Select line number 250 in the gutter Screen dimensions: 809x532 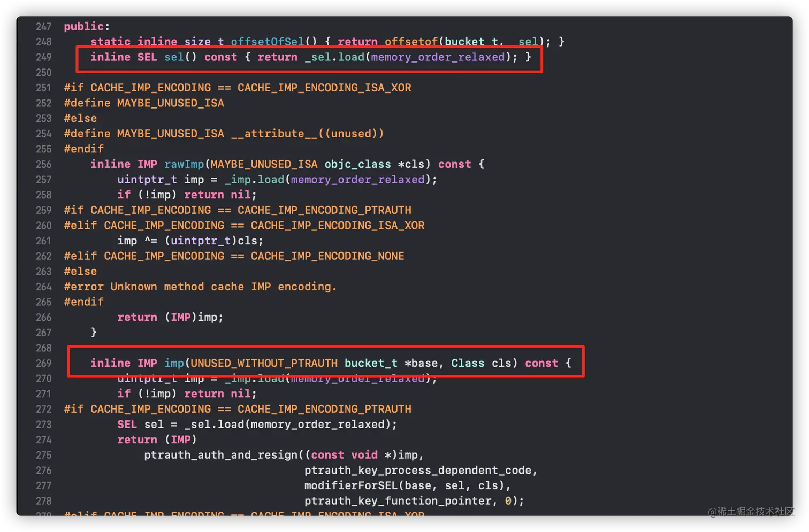(43, 72)
